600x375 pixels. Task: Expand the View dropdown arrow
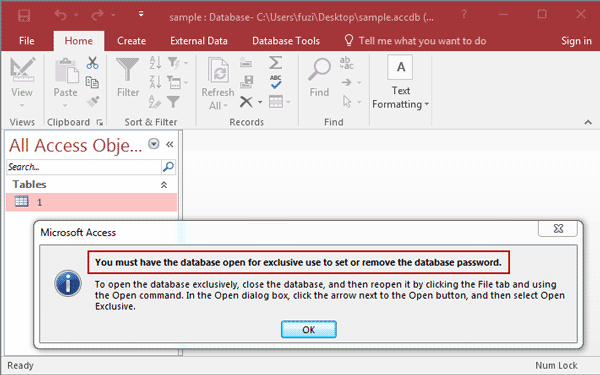[22, 105]
